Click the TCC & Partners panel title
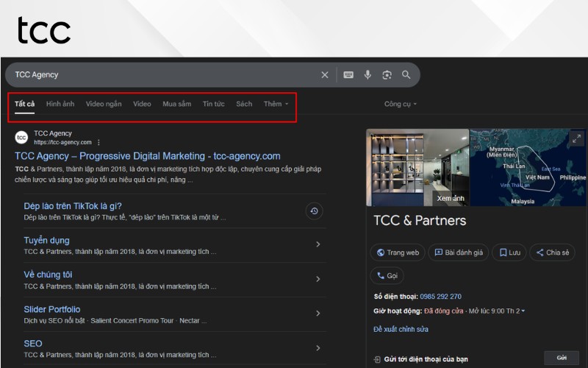This screenshot has width=588, height=368. pos(420,220)
